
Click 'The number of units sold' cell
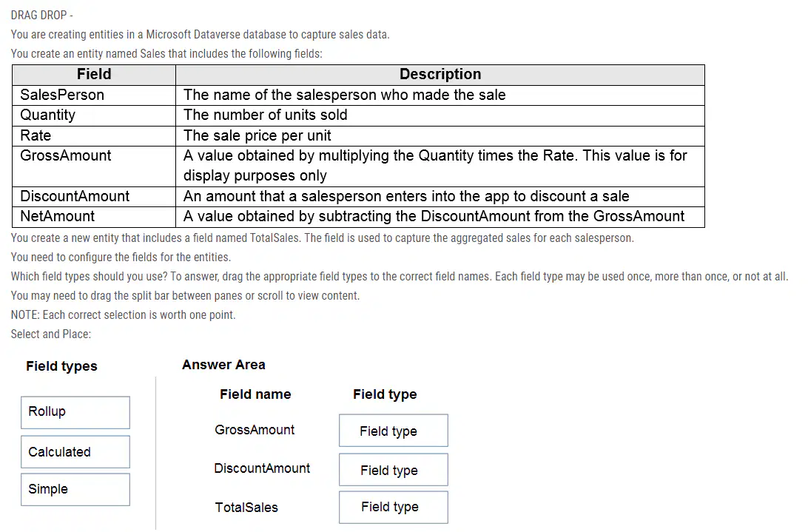click(x=440, y=115)
